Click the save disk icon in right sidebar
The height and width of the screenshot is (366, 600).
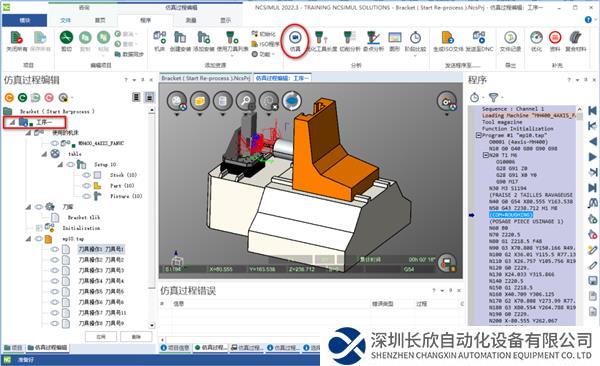[x=592, y=281]
